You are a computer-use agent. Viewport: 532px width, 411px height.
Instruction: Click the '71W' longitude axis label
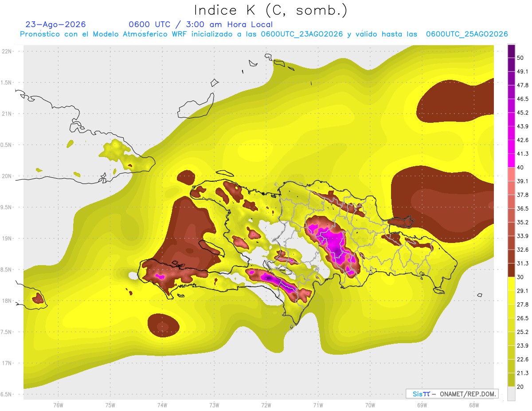coord(318,405)
